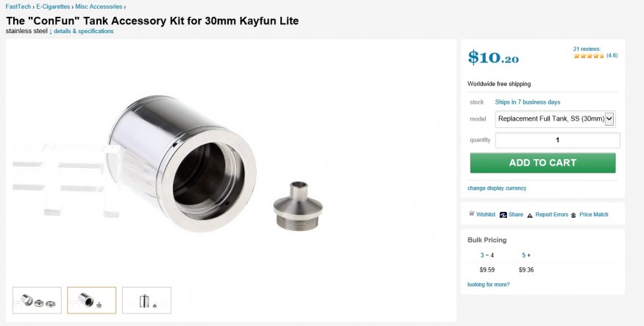Image resolution: width=644 pixels, height=326 pixels.
Task: Click the Wishlist star icon
Action: click(472, 213)
